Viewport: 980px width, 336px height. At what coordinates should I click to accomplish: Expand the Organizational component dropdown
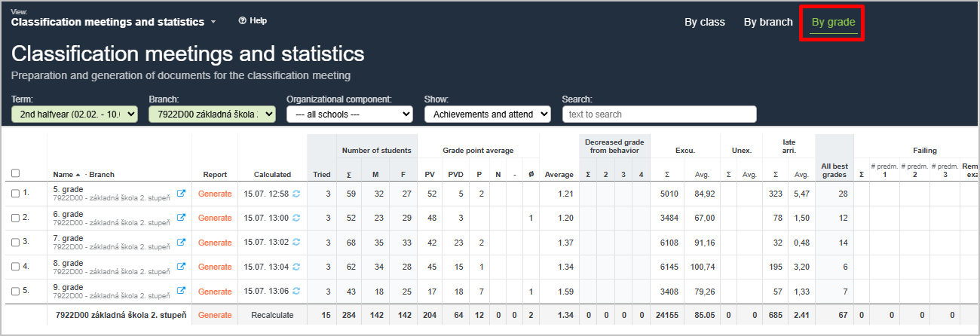[349, 115]
